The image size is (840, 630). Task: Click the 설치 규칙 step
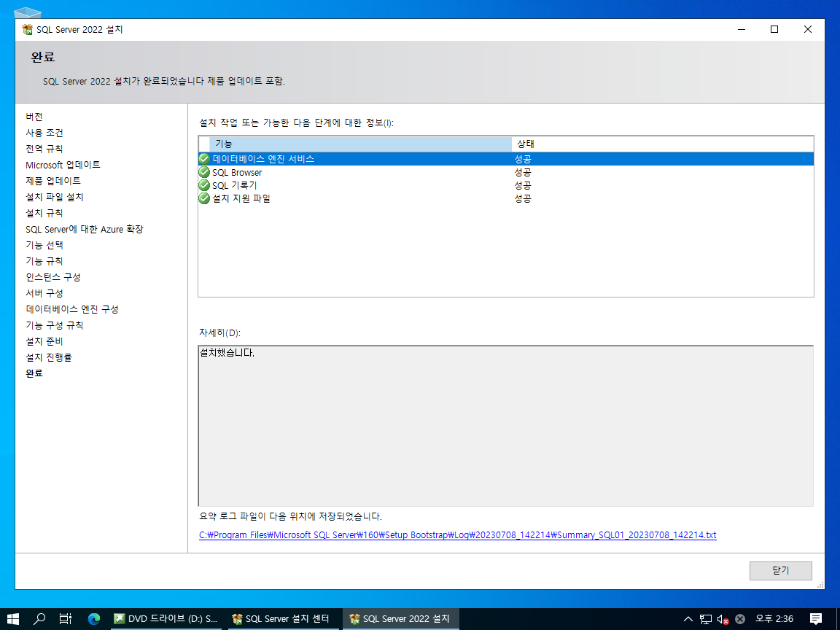pyautogui.click(x=44, y=213)
